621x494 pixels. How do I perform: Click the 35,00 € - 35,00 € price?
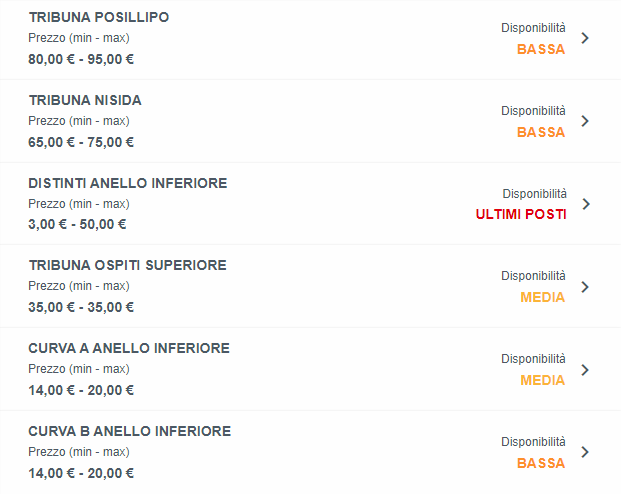(x=81, y=307)
